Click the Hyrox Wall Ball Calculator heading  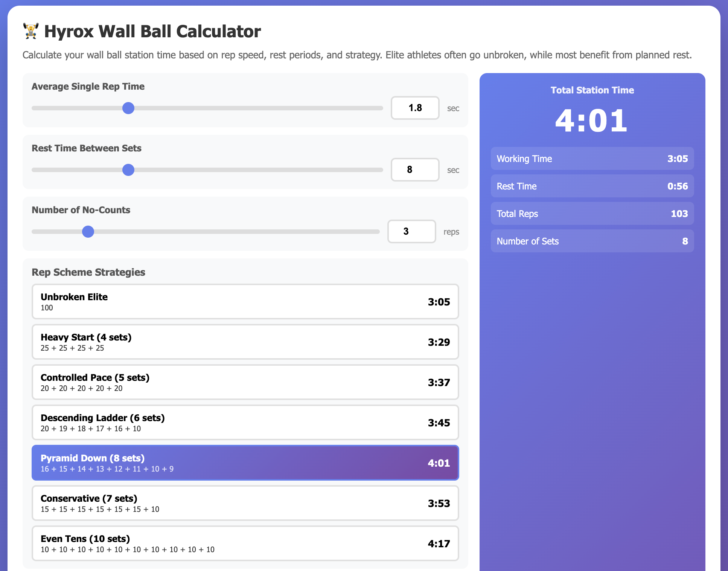tap(152, 31)
